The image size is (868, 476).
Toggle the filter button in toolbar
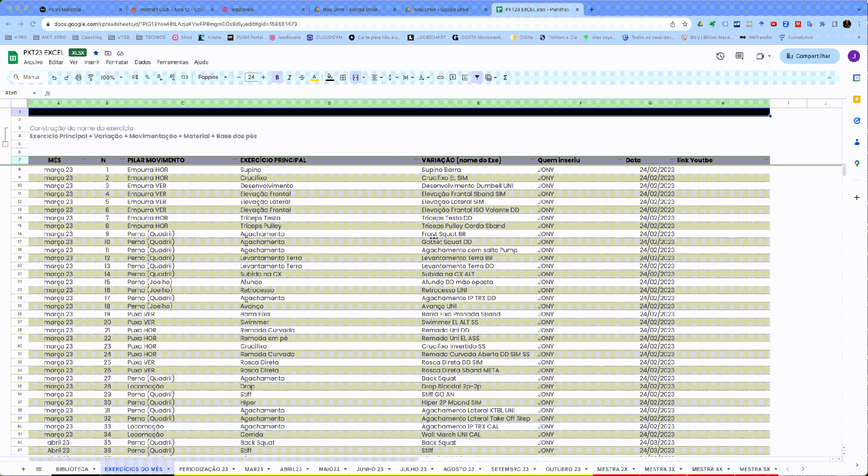click(477, 77)
